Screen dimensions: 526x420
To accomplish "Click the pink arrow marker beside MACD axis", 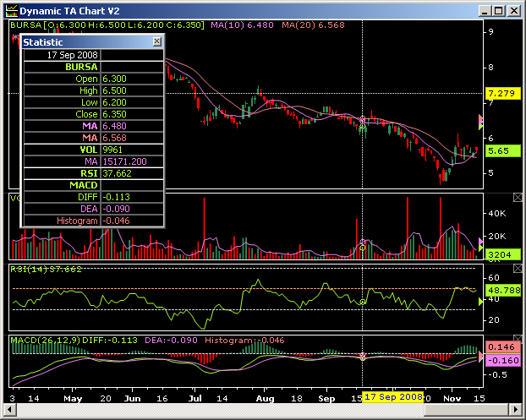I will point(480,355).
